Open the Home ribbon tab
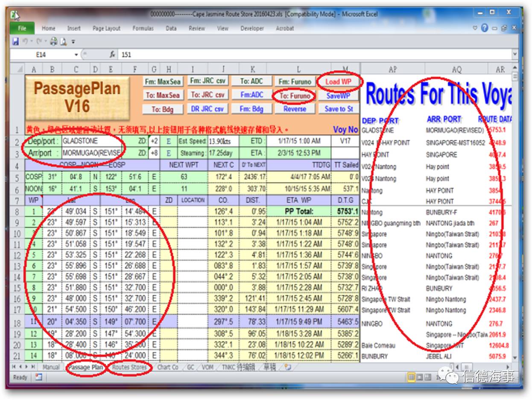Viewport: 532px width, 400px height. 49,28
